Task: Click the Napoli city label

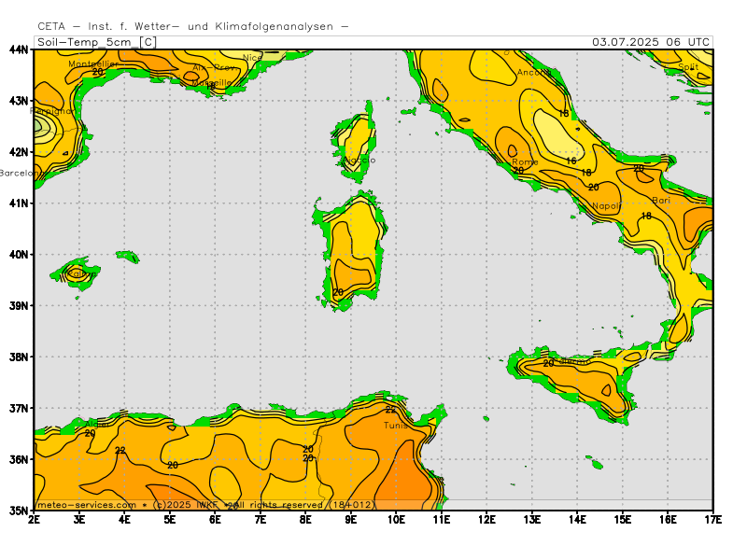Action: pyautogui.click(x=606, y=205)
